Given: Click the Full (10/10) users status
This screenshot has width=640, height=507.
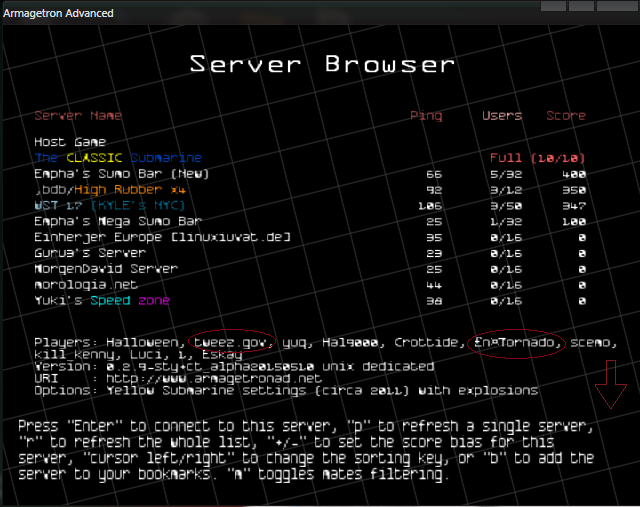Looking at the screenshot, I should coord(537,158).
